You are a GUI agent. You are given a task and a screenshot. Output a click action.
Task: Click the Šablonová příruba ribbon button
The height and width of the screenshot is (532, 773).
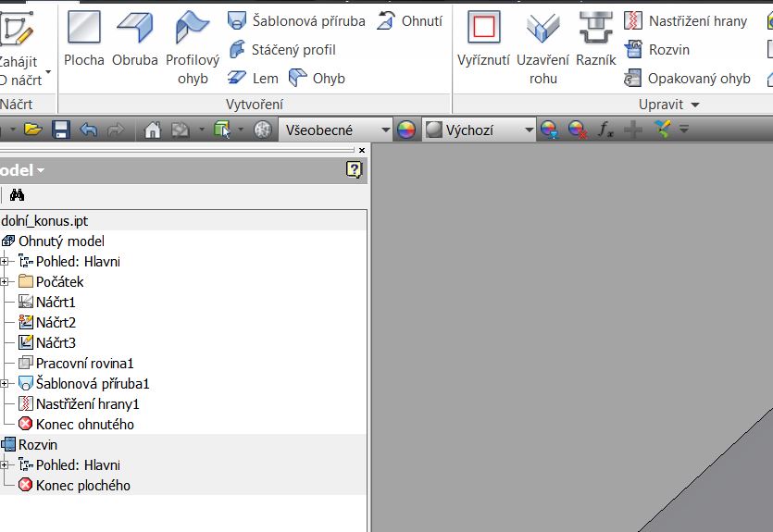point(296,20)
